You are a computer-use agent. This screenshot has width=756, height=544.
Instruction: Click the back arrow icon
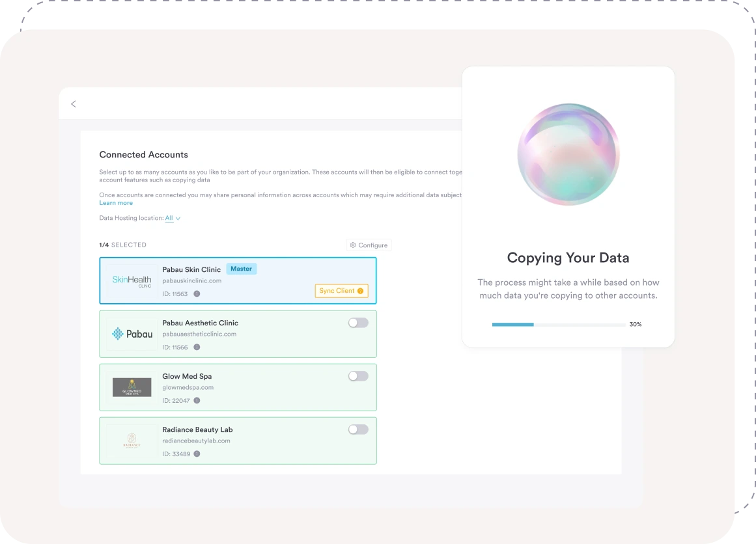[73, 104]
